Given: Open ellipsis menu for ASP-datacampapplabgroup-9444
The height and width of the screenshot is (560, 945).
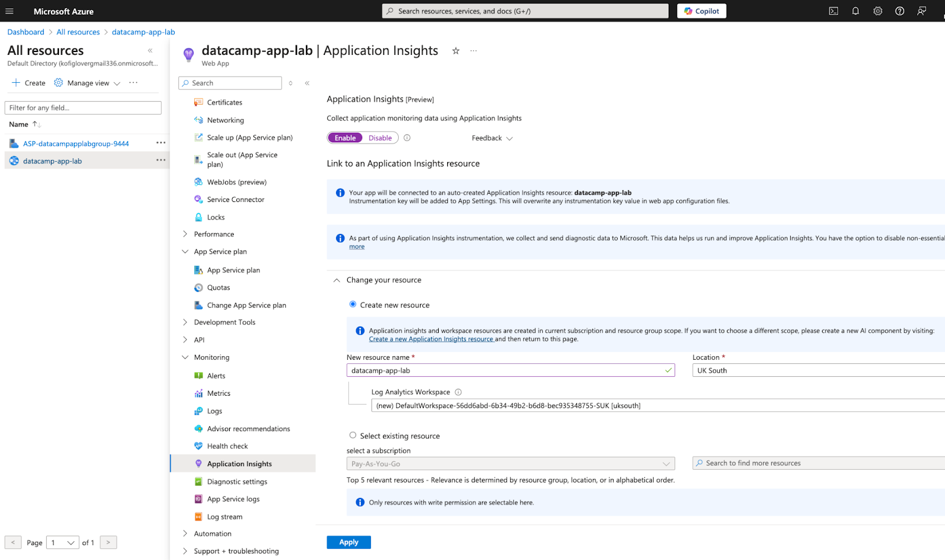Looking at the screenshot, I should [161, 143].
